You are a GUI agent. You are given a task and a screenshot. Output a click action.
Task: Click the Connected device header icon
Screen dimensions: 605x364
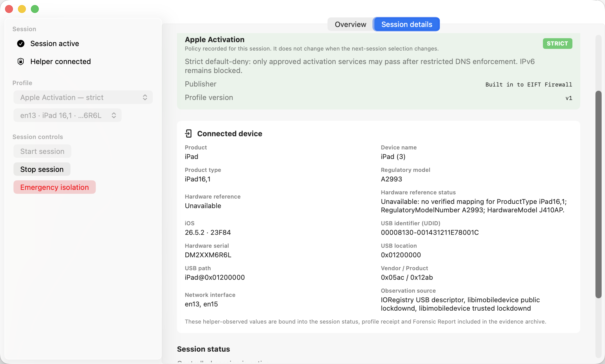188,134
